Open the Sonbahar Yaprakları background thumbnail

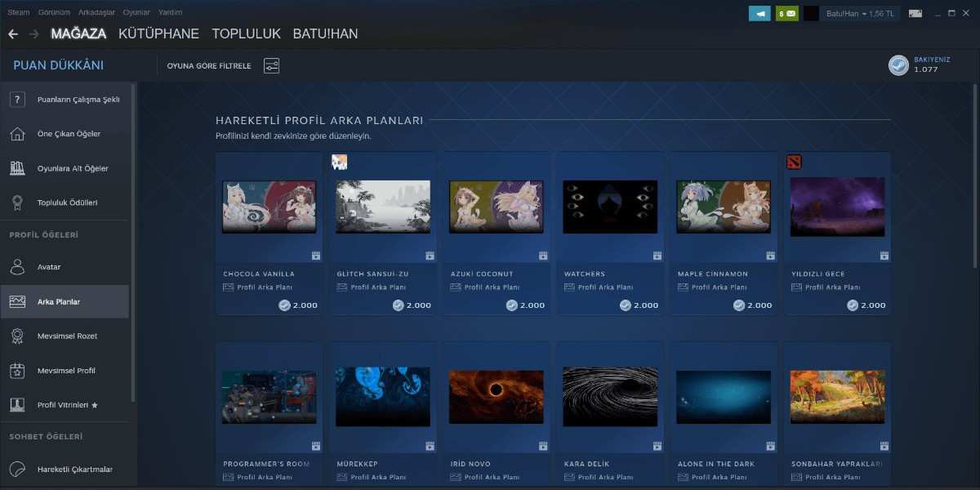[837, 397]
